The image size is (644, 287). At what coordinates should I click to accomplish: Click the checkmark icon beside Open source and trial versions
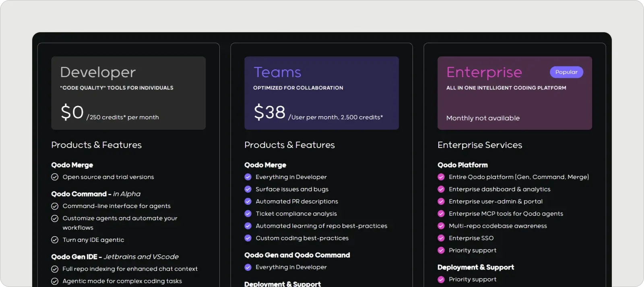pos(55,177)
